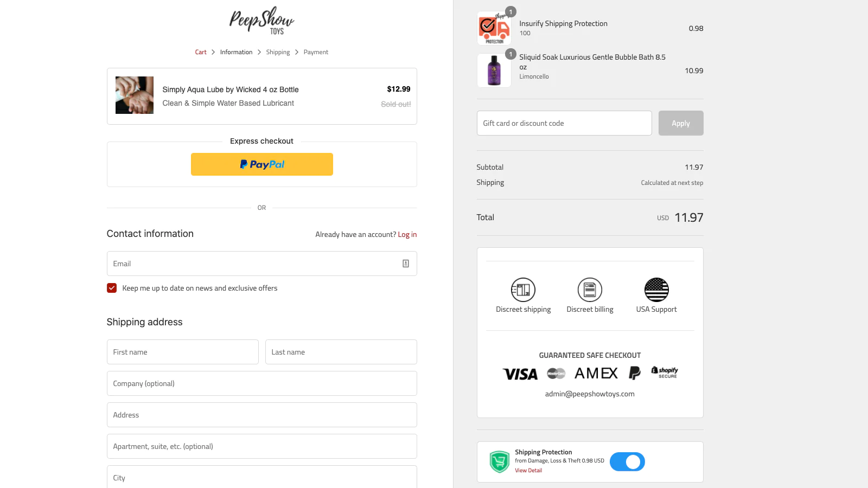Click the contact card icon in Email field
Screen dimensions: 868x488
click(406, 264)
